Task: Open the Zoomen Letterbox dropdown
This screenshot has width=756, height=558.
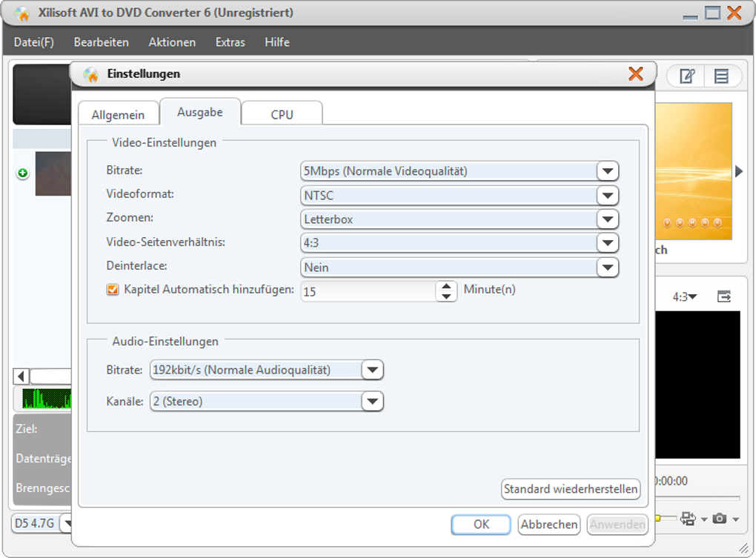Action: pyautogui.click(x=608, y=219)
